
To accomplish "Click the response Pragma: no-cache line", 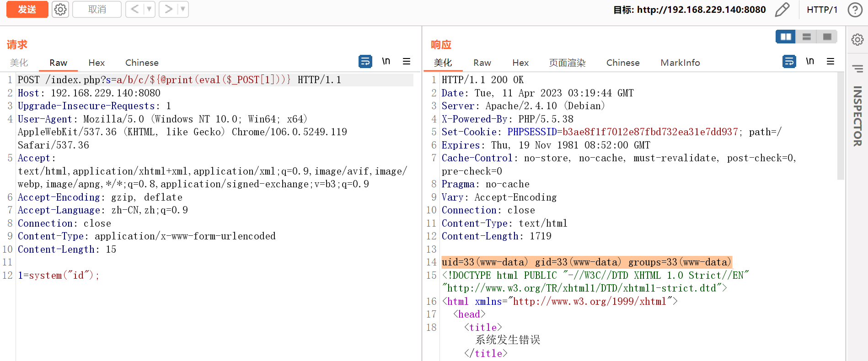I will pos(485,184).
